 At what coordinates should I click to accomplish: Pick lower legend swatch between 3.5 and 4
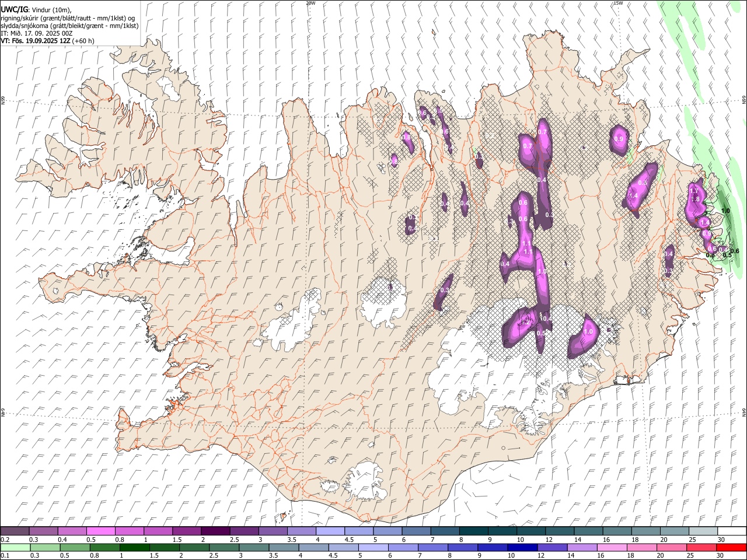pyautogui.click(x=284, y=547)
